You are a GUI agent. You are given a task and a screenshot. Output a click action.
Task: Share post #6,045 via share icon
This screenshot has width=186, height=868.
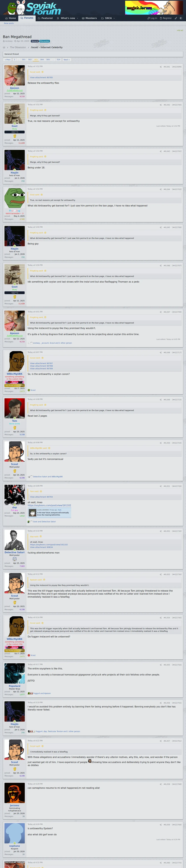[x=160, y=227]
